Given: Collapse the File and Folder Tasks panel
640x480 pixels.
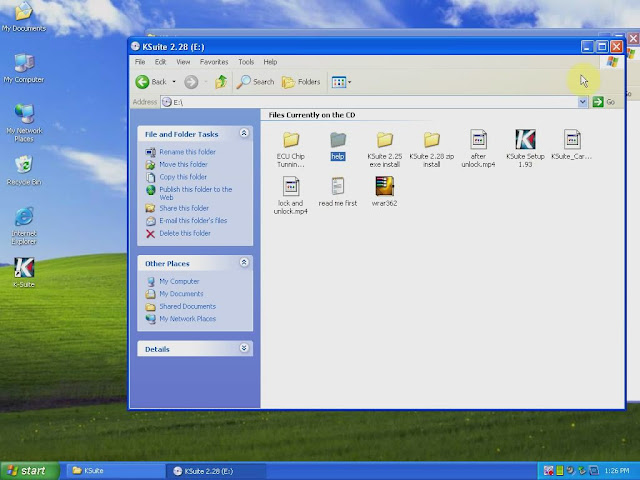Looking at the screenshot, I should (x=244, y=134).
